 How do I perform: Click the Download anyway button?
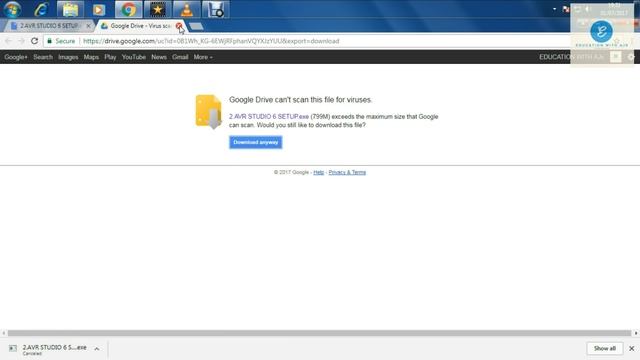click(x=256, y=142)
